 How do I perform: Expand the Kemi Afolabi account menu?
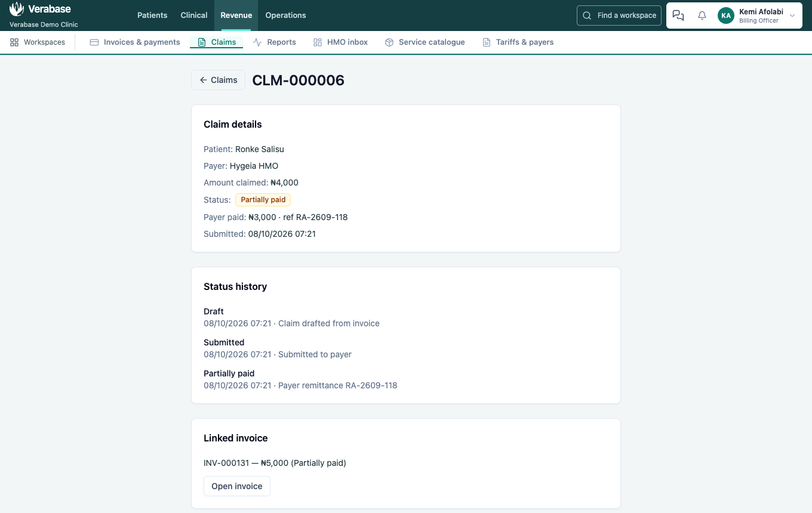pos(792,16)
